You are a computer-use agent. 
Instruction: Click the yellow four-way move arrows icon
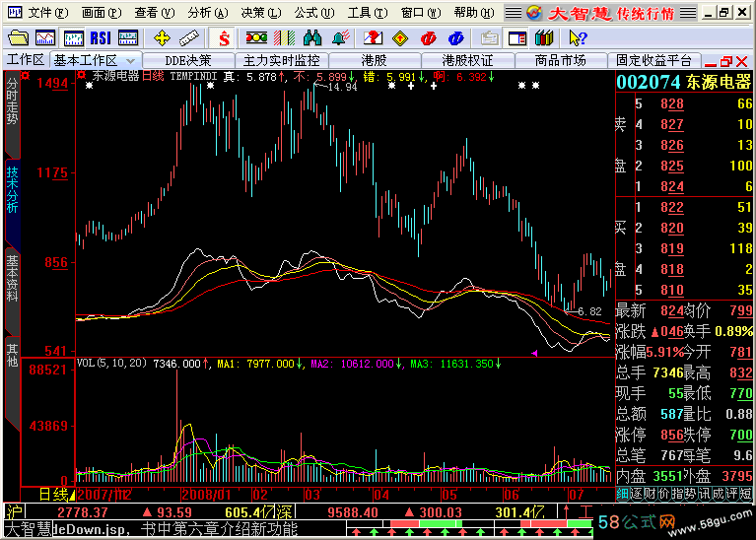coord(162,38)
